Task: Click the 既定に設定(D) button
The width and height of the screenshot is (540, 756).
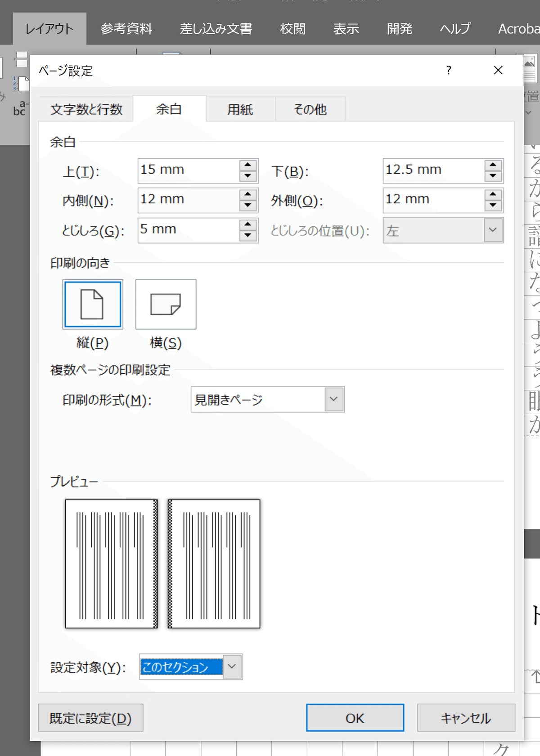Action: coord(90,718)
